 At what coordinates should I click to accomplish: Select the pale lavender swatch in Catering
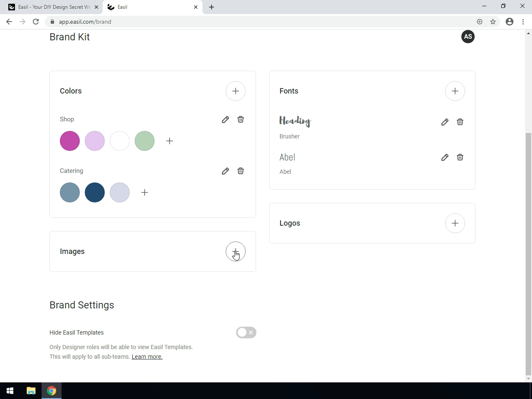coord(120,192)
